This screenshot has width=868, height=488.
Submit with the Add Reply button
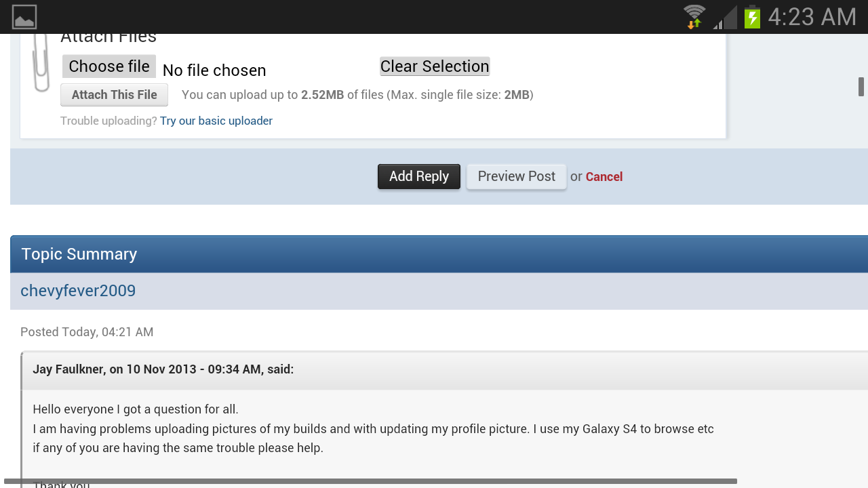point(419,176)
